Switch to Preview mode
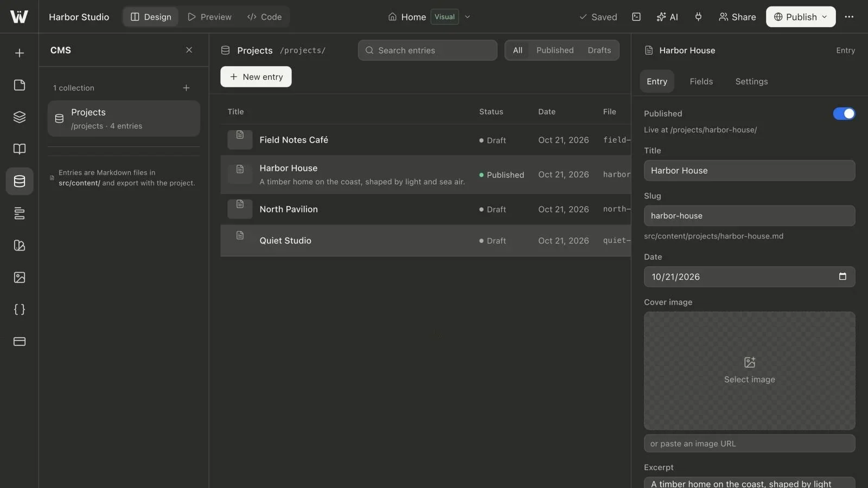The width and height of the screenshot is (868, 488). [209, 17]
